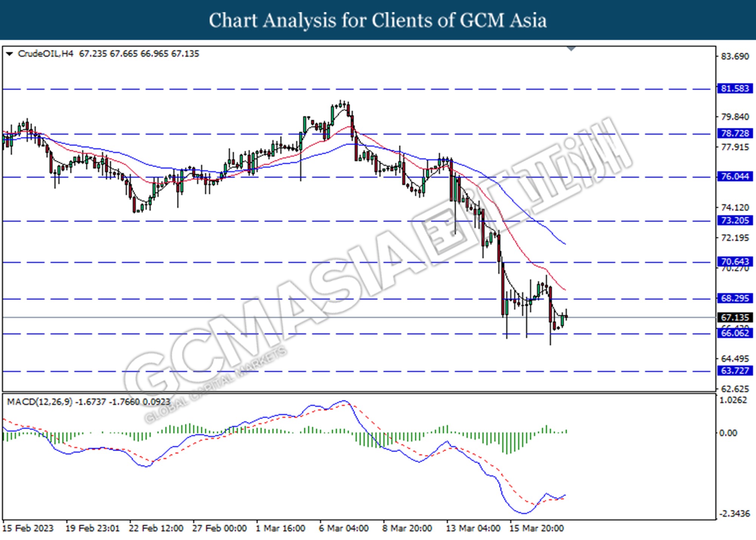Click the OHLC values 67.235 67.665 66.965 67.135

pyautogui.click(x=139, y=54)
